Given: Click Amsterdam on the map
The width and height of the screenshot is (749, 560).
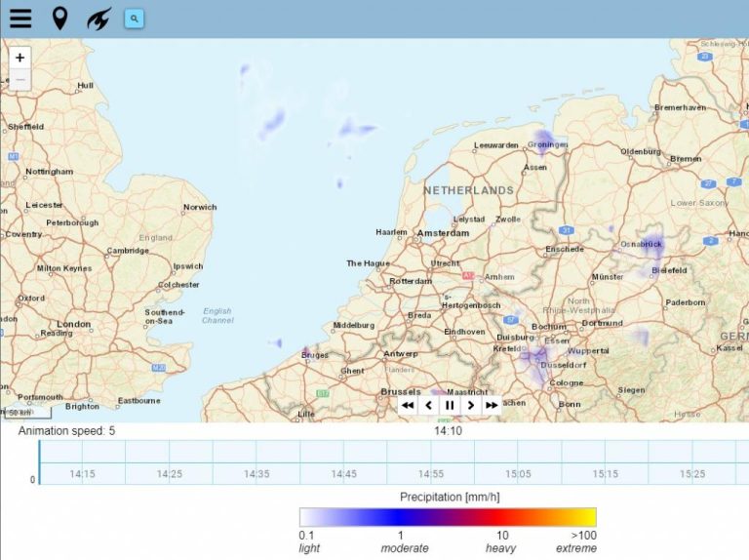Looking at the screenshot, I should 443,233.
